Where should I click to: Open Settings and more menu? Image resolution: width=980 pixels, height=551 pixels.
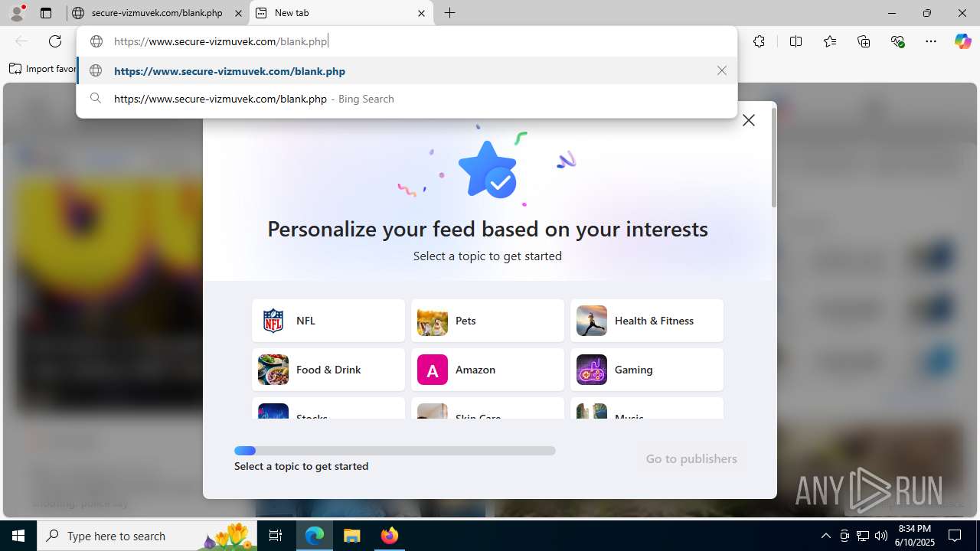tap(931, 41)
